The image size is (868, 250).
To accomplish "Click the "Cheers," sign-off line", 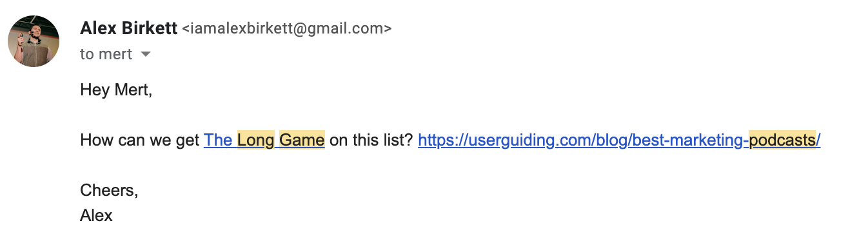I will (x=109, y=190).
